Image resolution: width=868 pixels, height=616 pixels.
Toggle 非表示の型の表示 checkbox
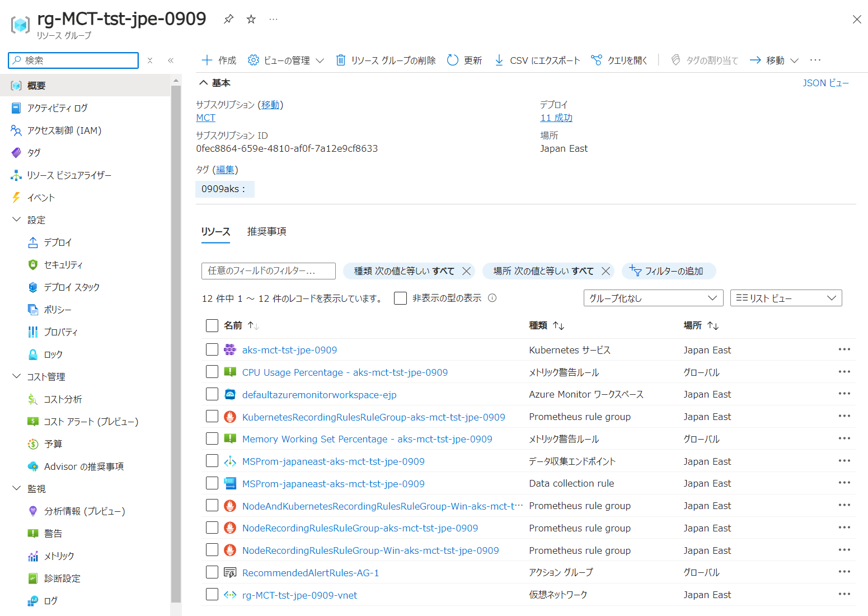(400, 298)
